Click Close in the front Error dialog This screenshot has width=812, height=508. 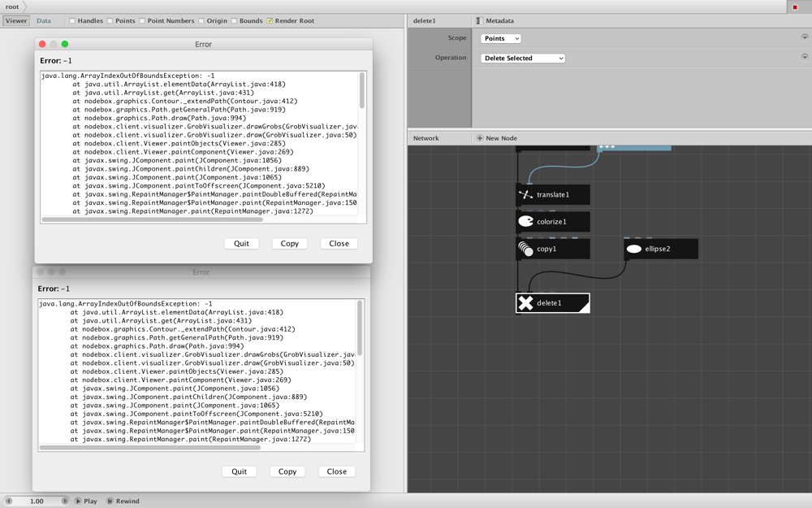coord(339,244)
